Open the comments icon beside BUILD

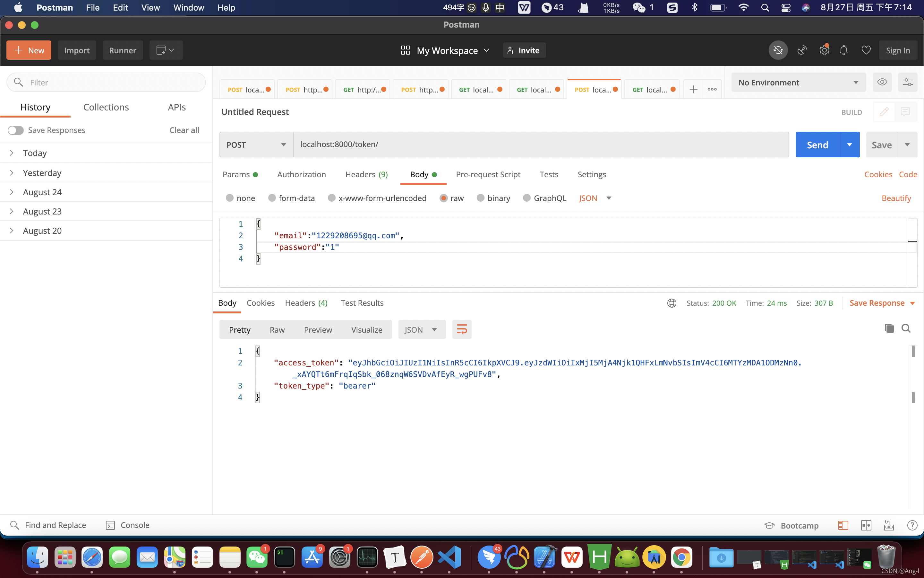tap(905, 112)
